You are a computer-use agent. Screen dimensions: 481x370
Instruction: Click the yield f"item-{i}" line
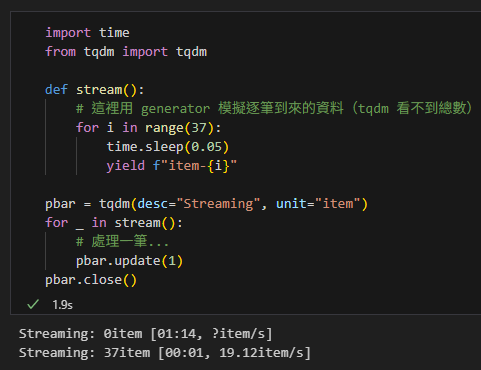point(172,166)
